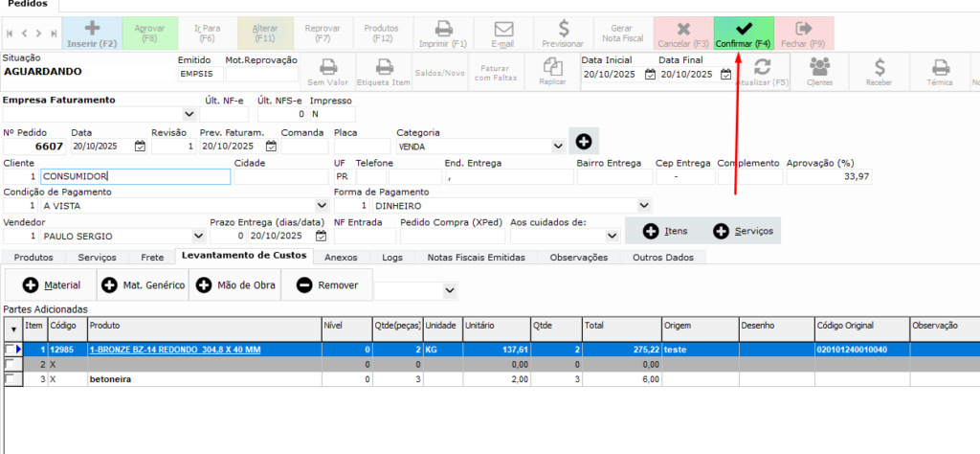
Task: Expand the Categoria VENDA dropdown
Action: coord(558,147)
